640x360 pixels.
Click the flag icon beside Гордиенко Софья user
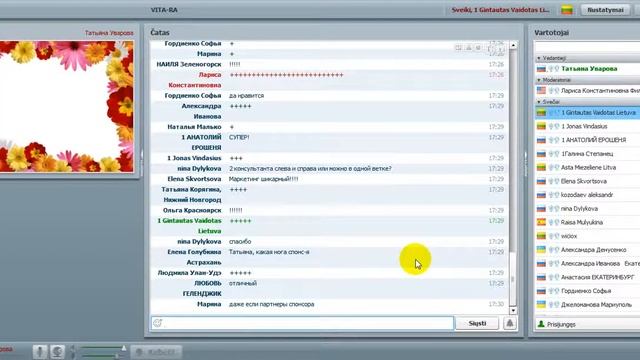tap(541, 291)
